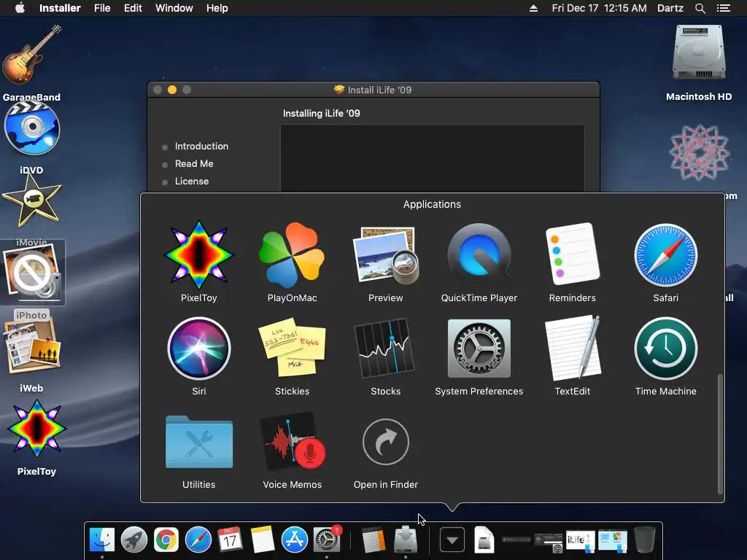747x560 pixels.
Task: Click the Installer app icon in Dock
Action: 406,540
